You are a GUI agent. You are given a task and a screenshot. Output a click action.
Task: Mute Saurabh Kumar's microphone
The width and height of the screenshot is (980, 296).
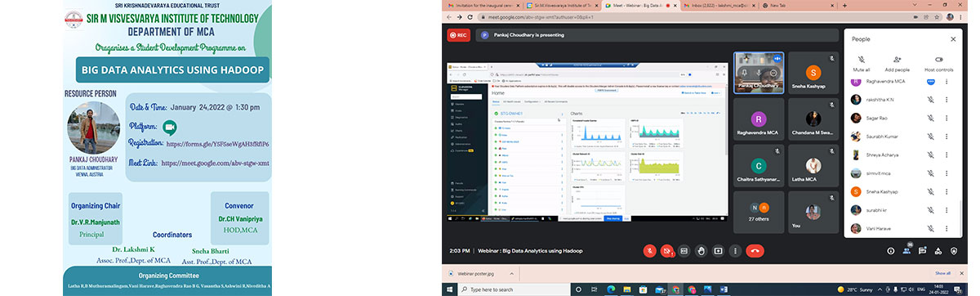(x=931, y=136)
